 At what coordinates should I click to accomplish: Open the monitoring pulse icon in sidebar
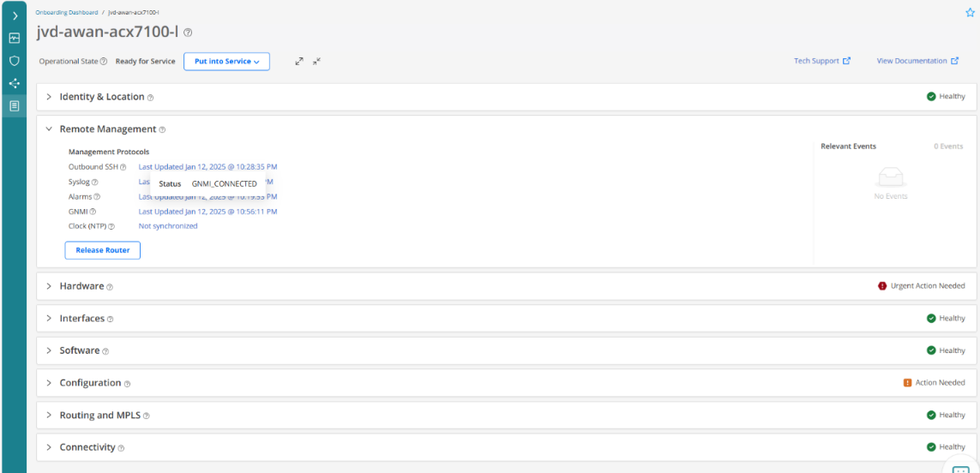tap(15, 38)
